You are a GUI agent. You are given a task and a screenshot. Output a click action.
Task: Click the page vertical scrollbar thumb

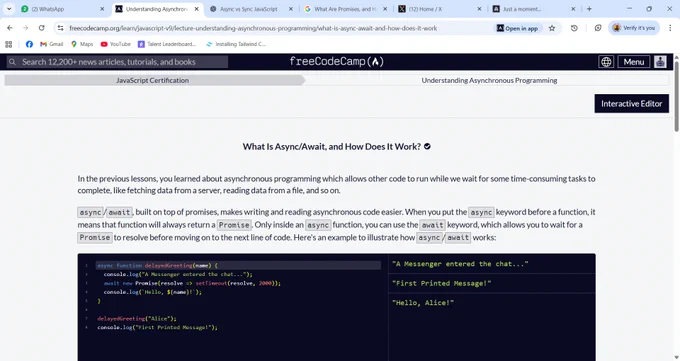tap(676, 95)
